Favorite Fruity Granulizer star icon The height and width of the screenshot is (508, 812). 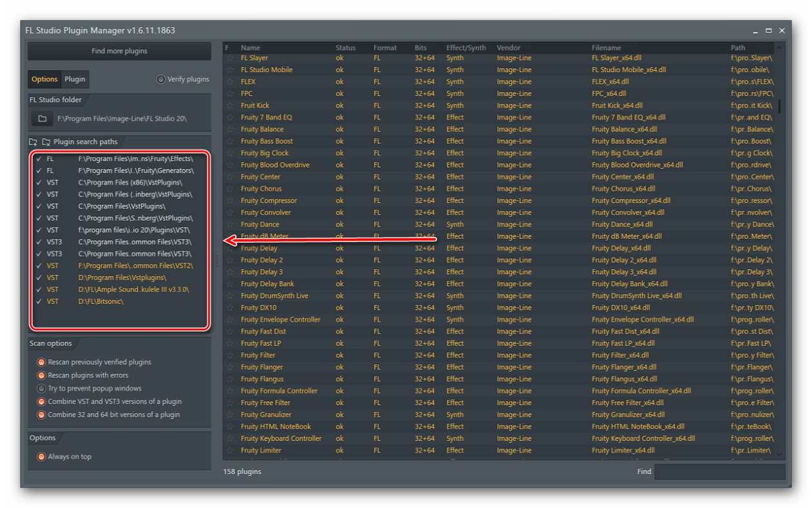point(229,415)
